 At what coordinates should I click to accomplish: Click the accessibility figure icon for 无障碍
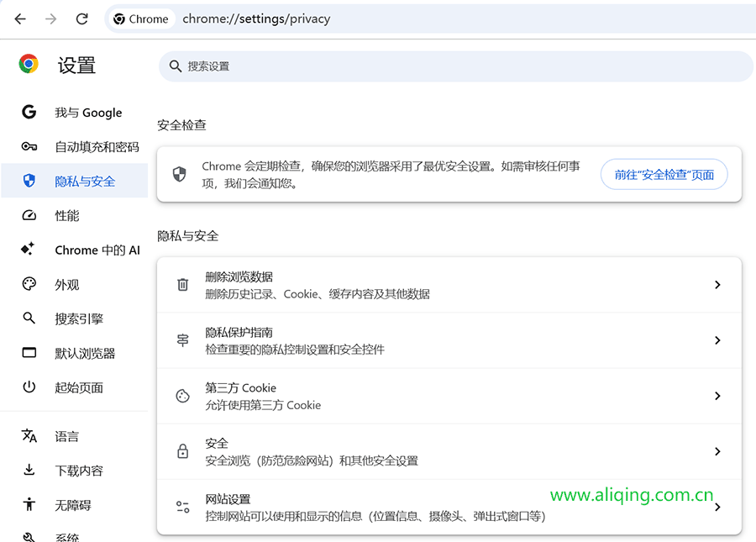point(29,504)
